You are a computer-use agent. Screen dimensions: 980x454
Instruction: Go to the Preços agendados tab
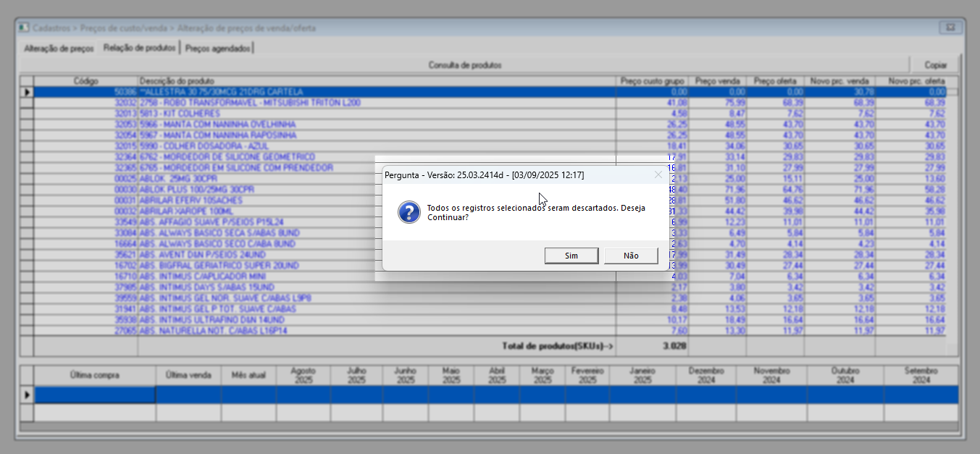pyautogui.click(x=217, y=49)
